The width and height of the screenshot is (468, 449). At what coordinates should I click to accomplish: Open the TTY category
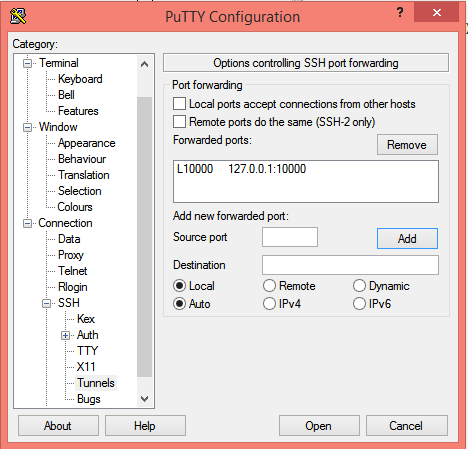[x=87, y=351]
